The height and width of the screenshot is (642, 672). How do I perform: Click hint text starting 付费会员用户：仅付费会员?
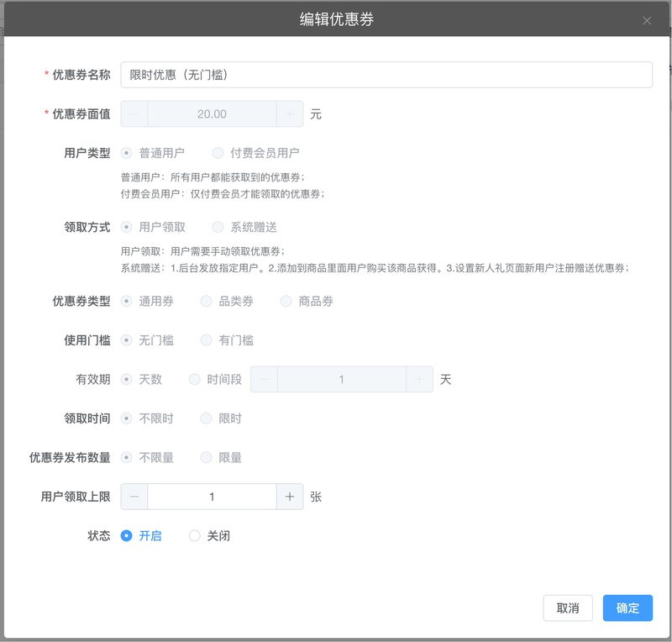[x=223, y=194]
